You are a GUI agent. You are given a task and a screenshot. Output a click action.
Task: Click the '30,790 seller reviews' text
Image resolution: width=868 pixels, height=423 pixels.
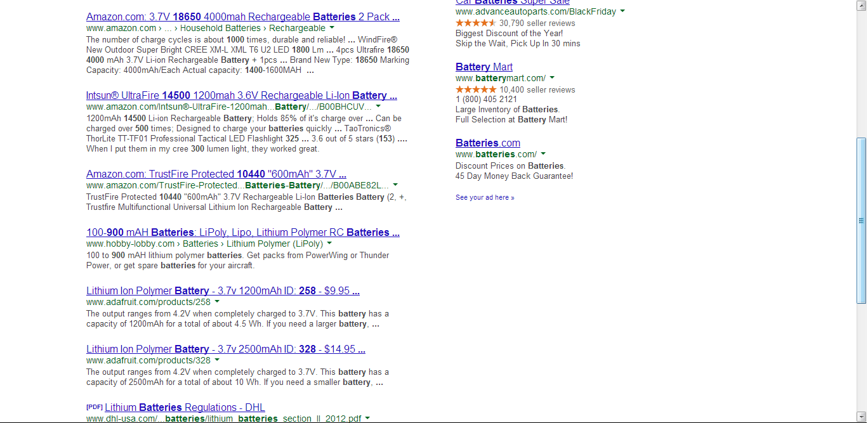(x=537, y=23)
